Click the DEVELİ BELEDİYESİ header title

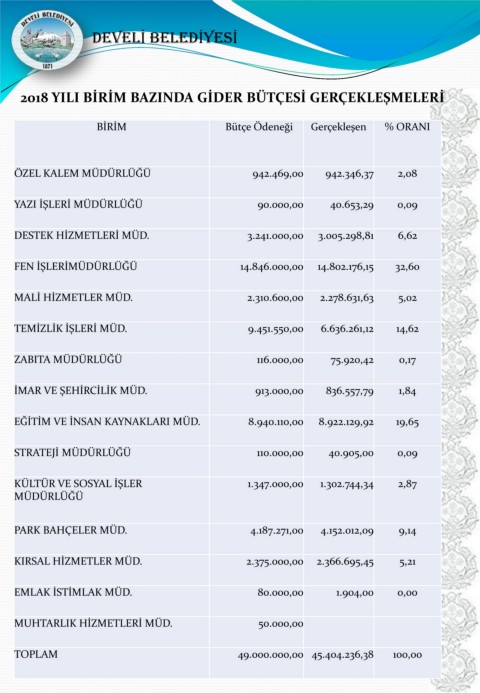[x=164, y=38]
